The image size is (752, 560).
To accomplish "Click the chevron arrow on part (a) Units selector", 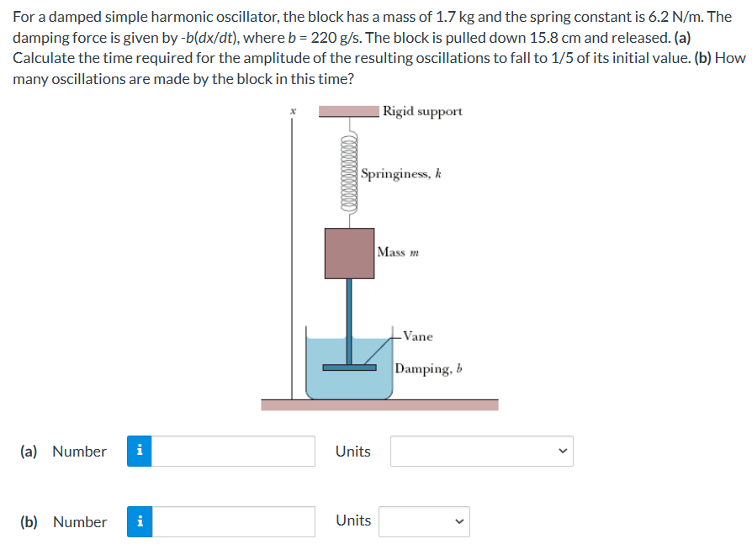I will (x=562, y=452).
